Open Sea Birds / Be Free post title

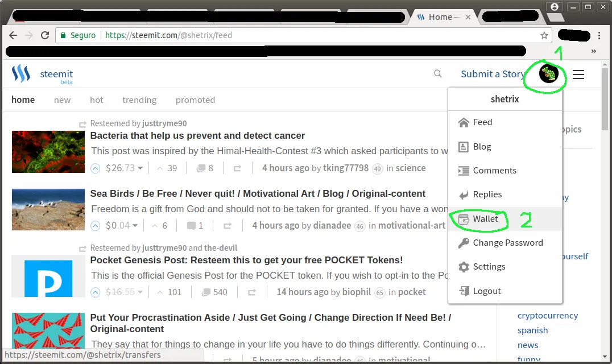(258, 193)
